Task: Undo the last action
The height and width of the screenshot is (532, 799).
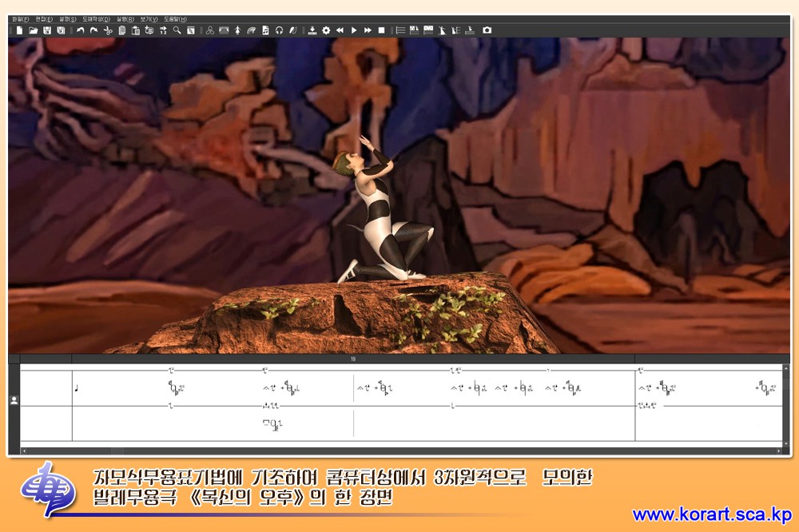Action: [x=81, y=30]
